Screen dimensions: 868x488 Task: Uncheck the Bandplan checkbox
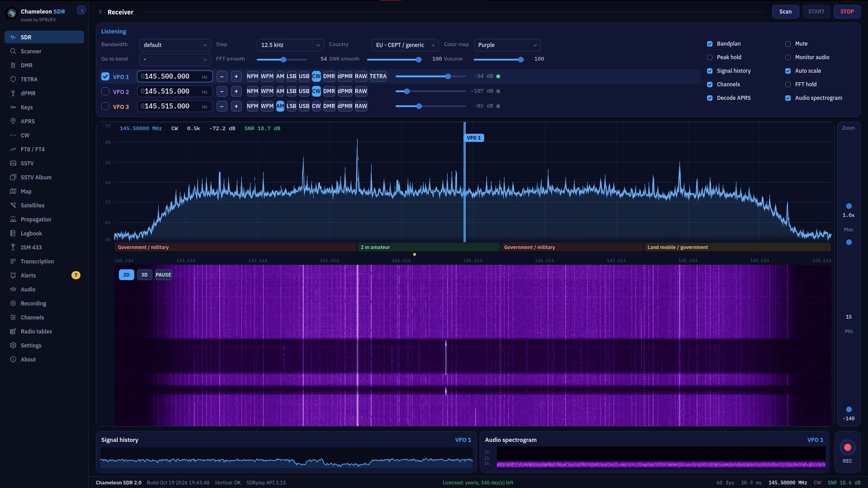point(710,44)
